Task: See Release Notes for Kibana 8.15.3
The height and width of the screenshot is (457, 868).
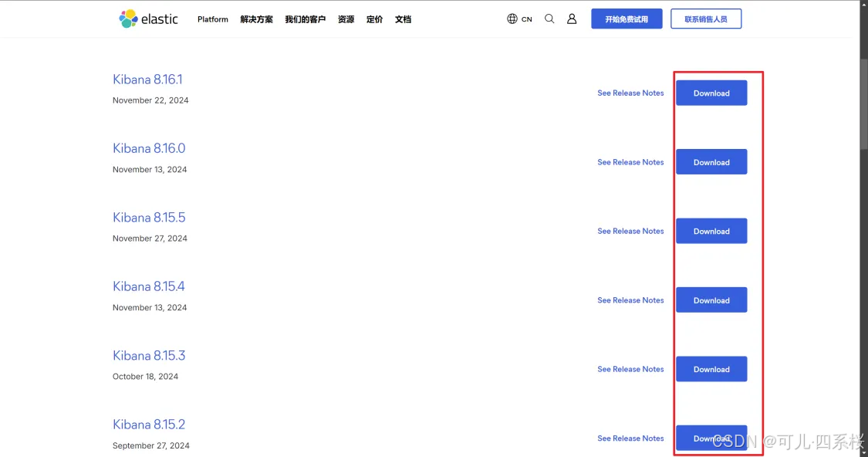Action: [630, 369]
